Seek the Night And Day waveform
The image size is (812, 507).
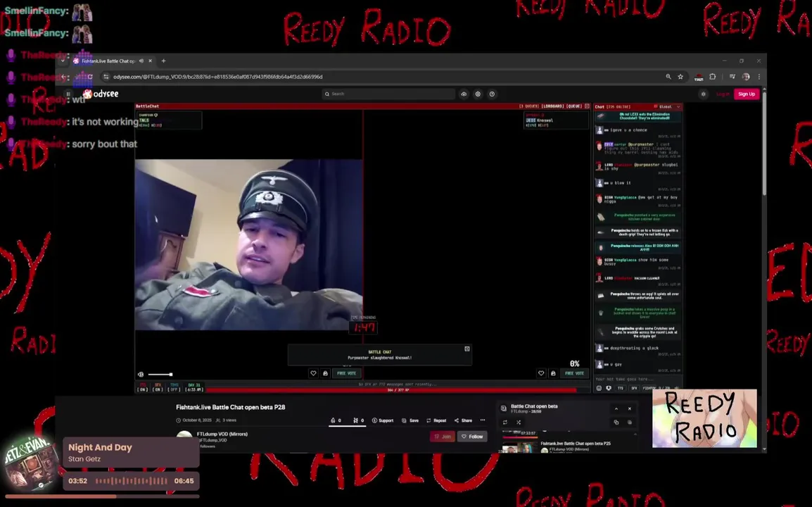point(132,481)
